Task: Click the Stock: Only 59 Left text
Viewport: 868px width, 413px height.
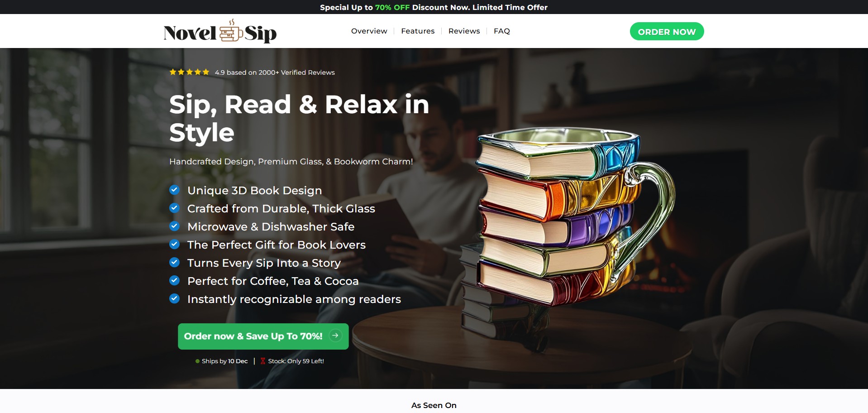Action: [296, 361]
